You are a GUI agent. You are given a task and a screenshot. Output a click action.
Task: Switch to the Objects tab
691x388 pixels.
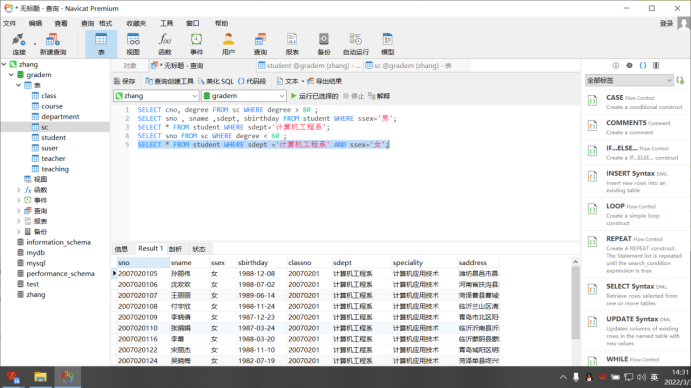coord(130,66)
